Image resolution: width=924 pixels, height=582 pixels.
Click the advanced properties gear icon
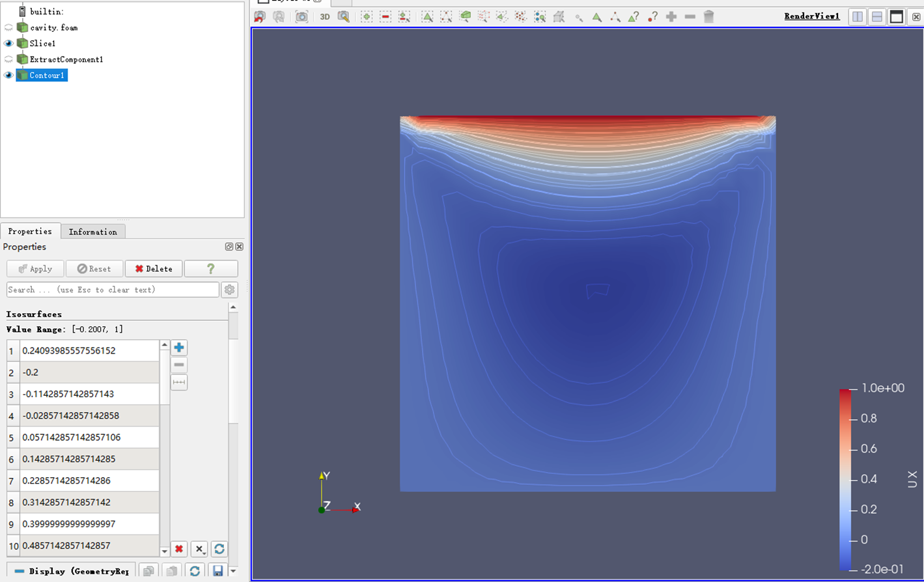[229, 289]
